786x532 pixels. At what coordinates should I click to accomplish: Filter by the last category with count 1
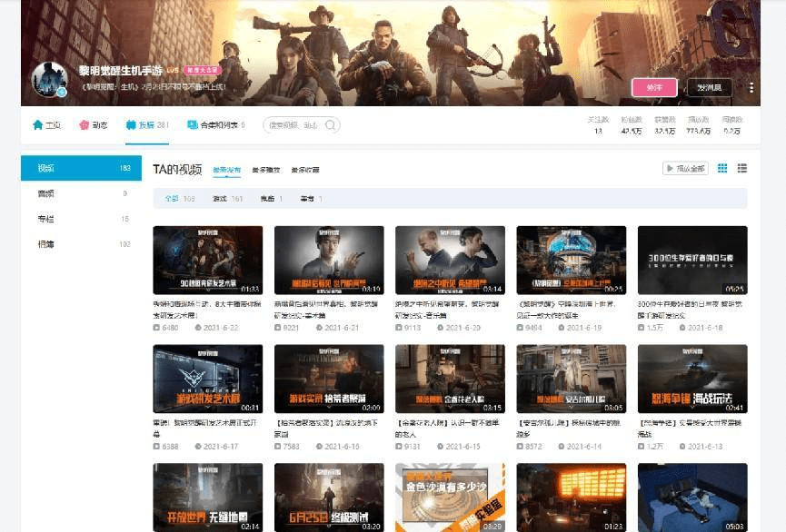pos(311,199)
